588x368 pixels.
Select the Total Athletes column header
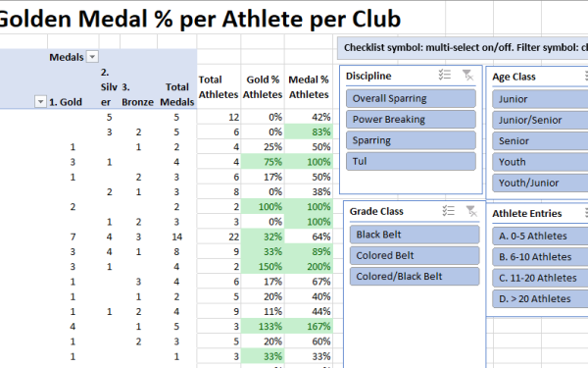[219, 87]
